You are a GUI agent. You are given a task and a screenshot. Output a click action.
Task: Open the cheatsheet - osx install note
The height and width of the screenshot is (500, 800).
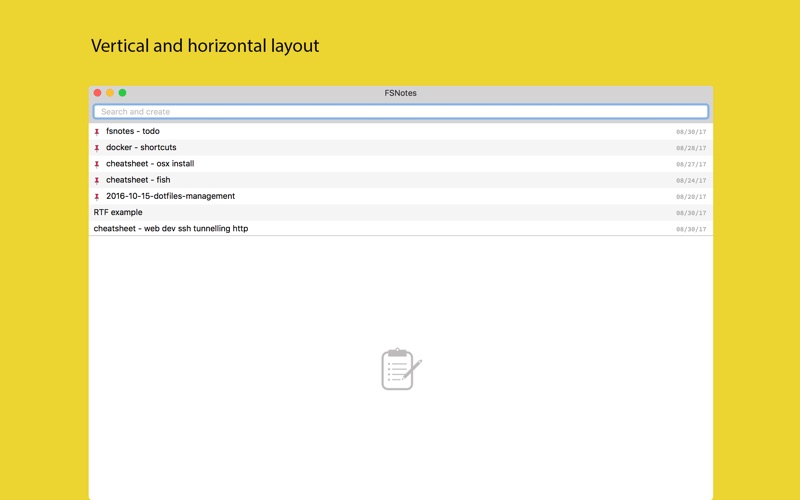pyautogui.click(x=401, y=164)
